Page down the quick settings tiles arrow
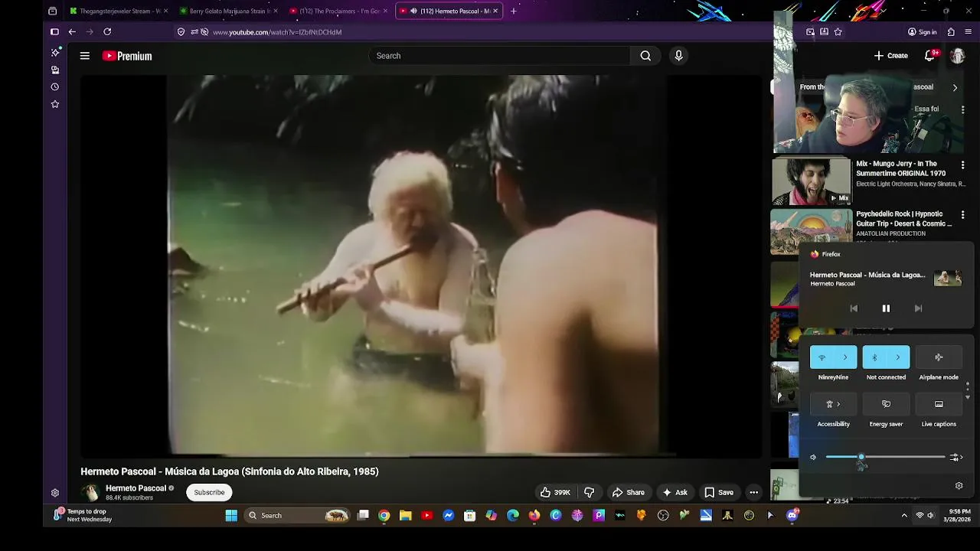 [x=967, y=398]
